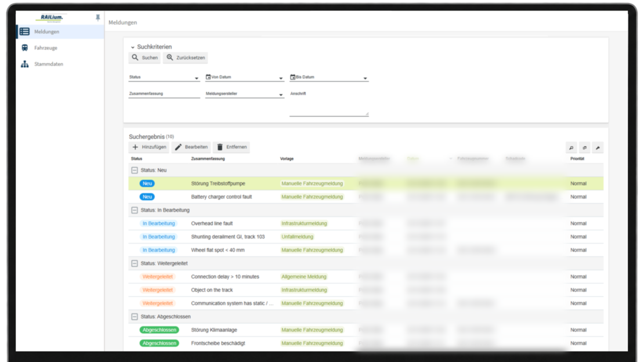
Task: Click the RAILium logo in the sidebar
Action: pyautogui.click(x=51, y=17)
